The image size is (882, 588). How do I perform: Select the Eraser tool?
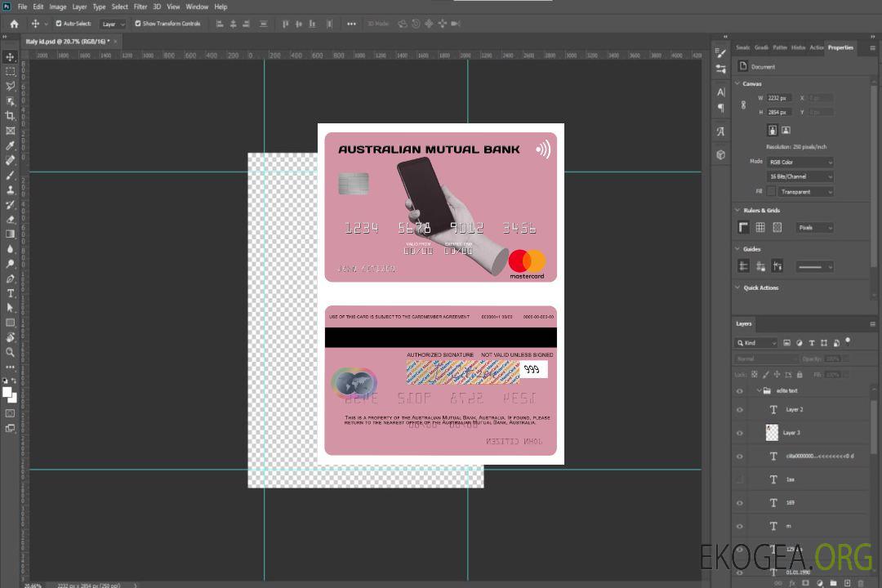tap(10, 220)
